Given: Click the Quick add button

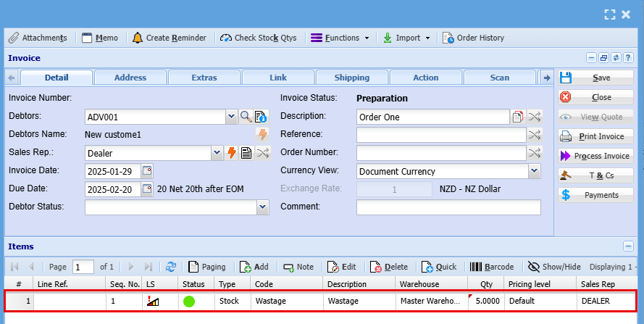Looking at the screenshot, I should (x=439, y=267).
